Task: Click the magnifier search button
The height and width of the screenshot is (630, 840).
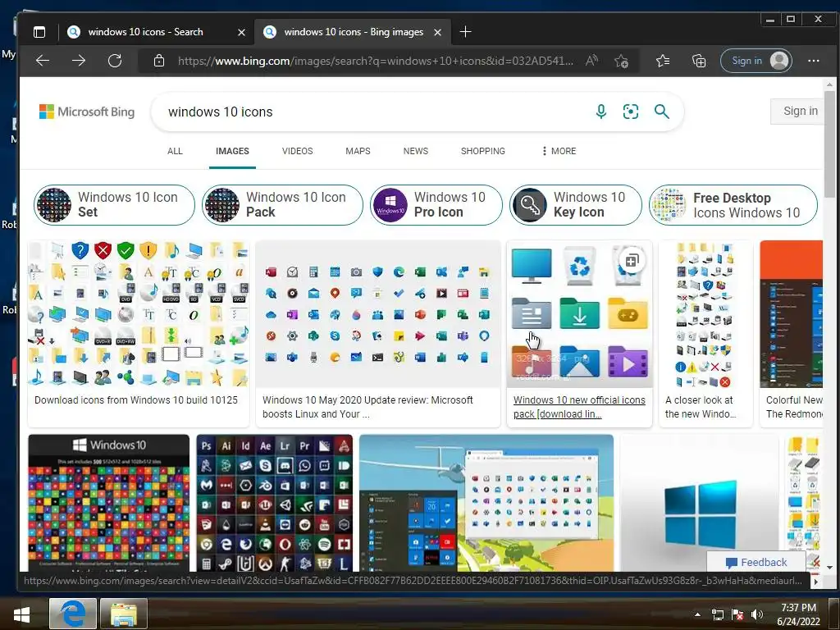Action: click(662, 112)
